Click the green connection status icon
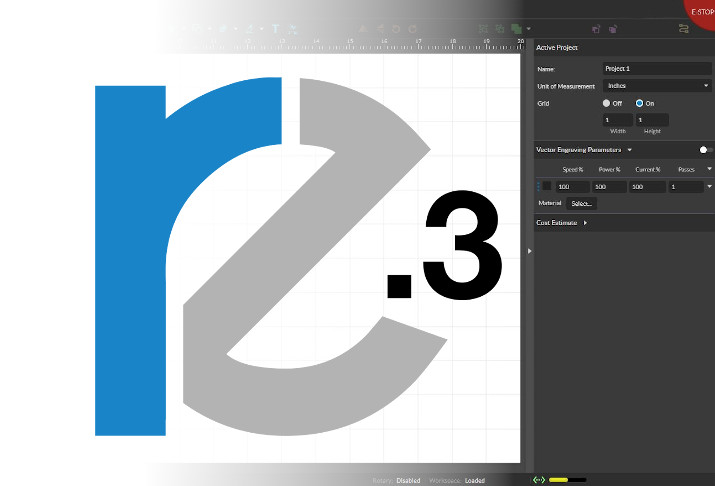 point(539,480)
